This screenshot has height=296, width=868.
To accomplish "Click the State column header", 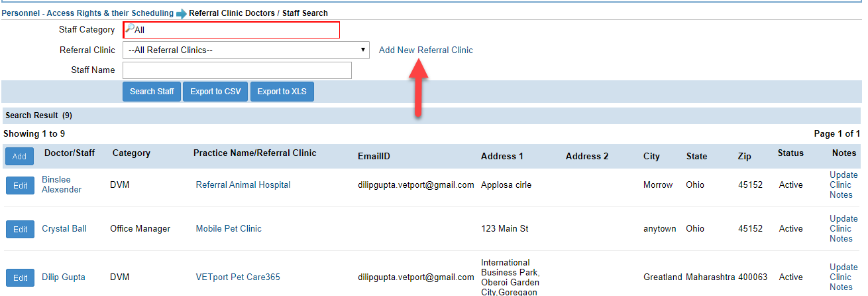I will click(696, 156).
